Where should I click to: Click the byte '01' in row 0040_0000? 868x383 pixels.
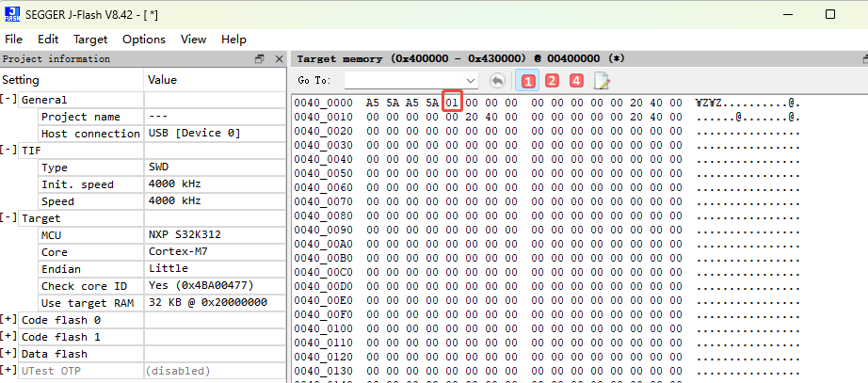point(452,103)
